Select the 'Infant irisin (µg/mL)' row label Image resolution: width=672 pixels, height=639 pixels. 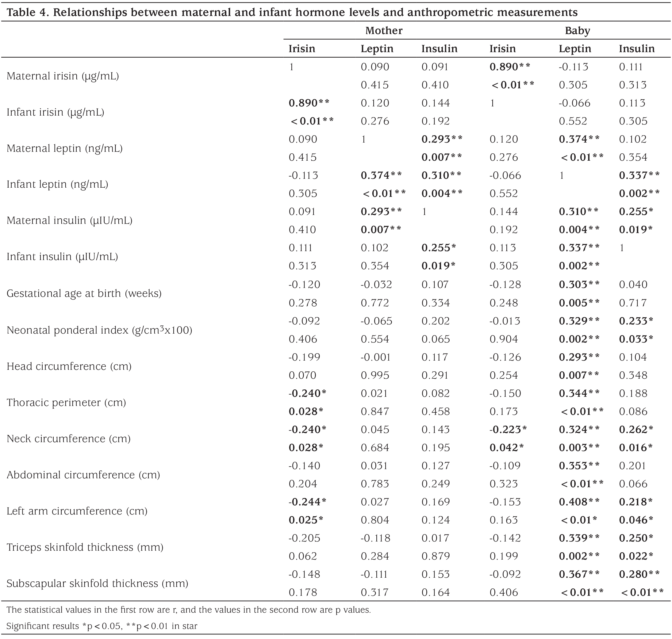click(55, 112)
